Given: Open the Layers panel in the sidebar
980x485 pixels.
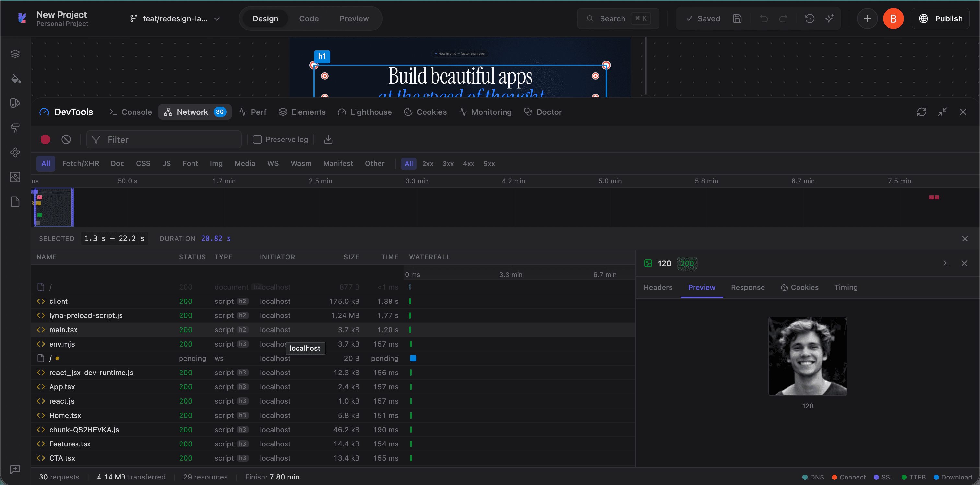Looking at the screenshot, I should [15, 53].
